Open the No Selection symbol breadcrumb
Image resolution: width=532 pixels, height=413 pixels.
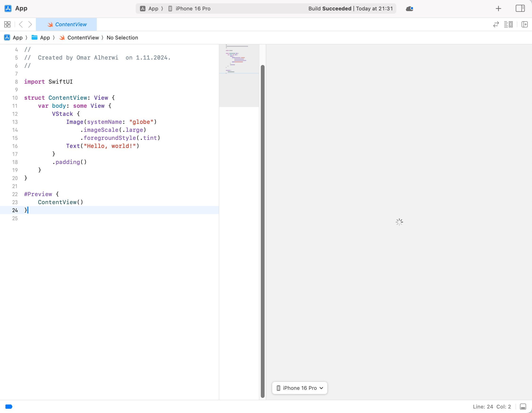click(x=122, y=38)
